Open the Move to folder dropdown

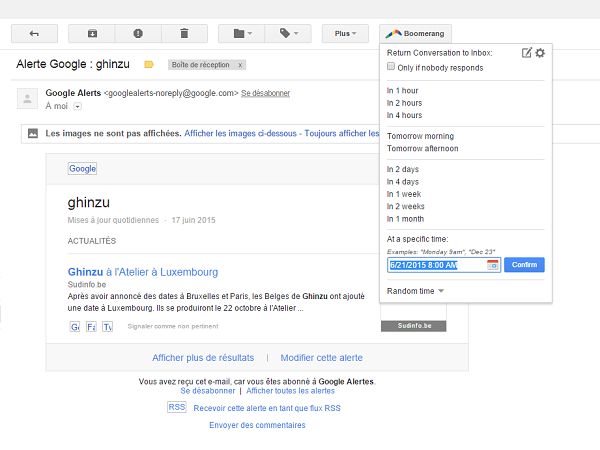pos(241,34)
